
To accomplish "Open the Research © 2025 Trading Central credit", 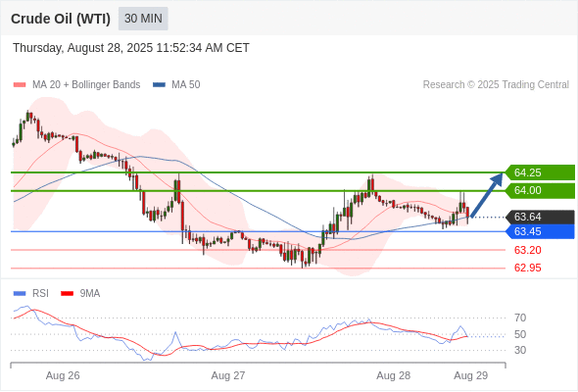I will (x=496, y=85).
